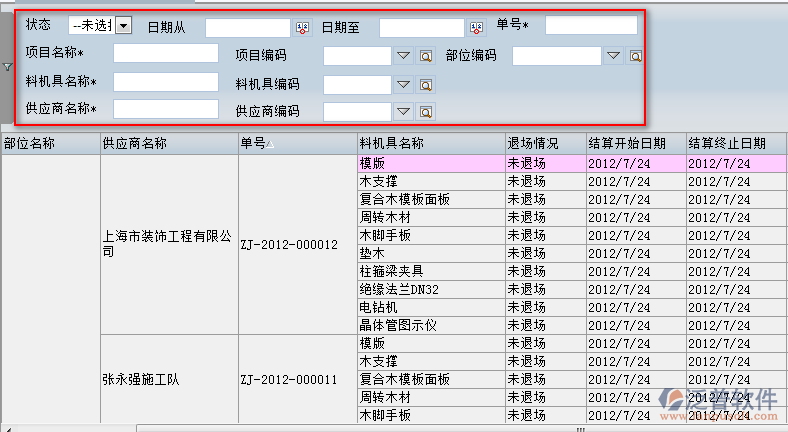788x432 pixels.
Task: Click the 部位编码 lookup search icon
Action: (635, 57)
